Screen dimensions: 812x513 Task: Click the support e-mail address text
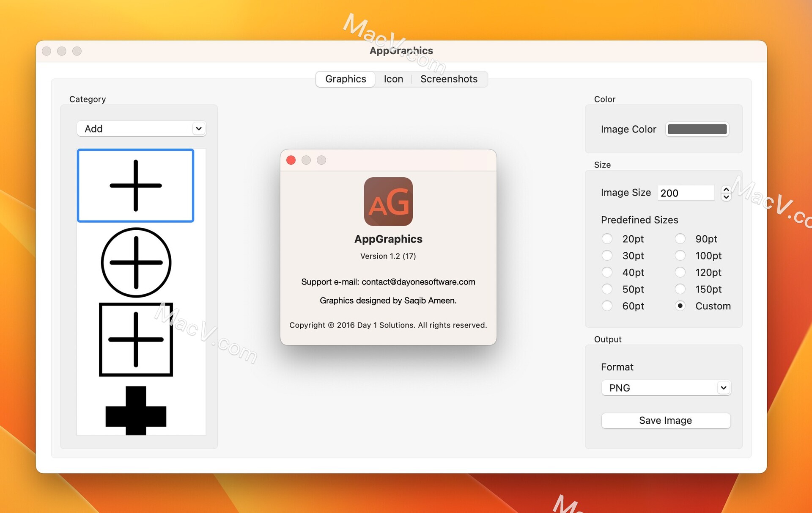418,282
